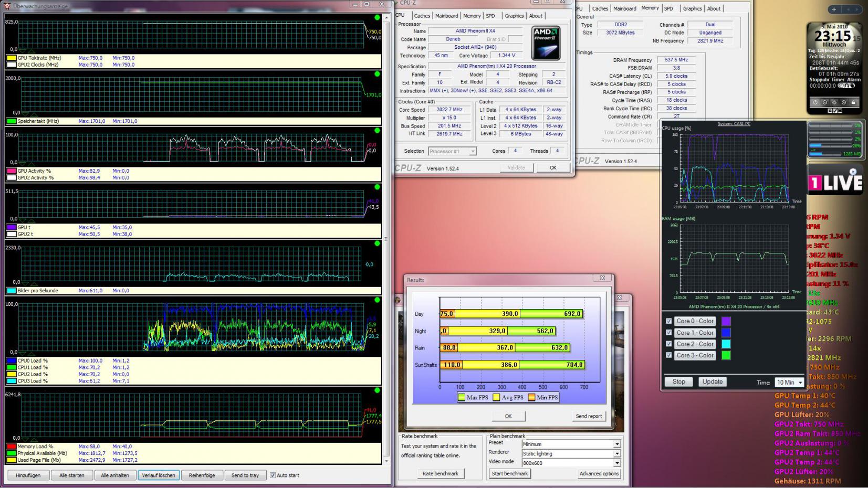Screen dimensions: 868x488
Task: Click OK in the CPU-Z processor window
Action: (x=553, y=168)
